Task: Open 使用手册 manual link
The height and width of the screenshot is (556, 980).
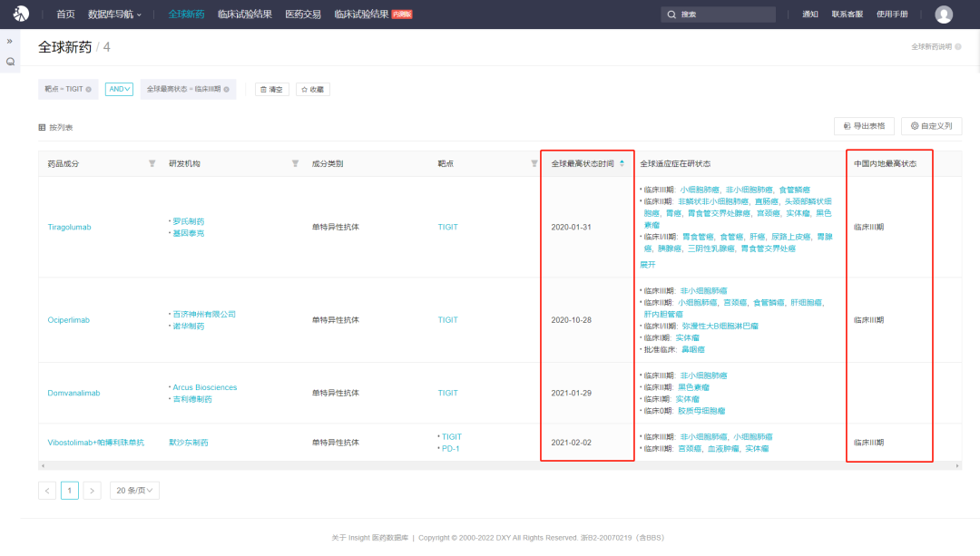Action: [x=892, y=15]
